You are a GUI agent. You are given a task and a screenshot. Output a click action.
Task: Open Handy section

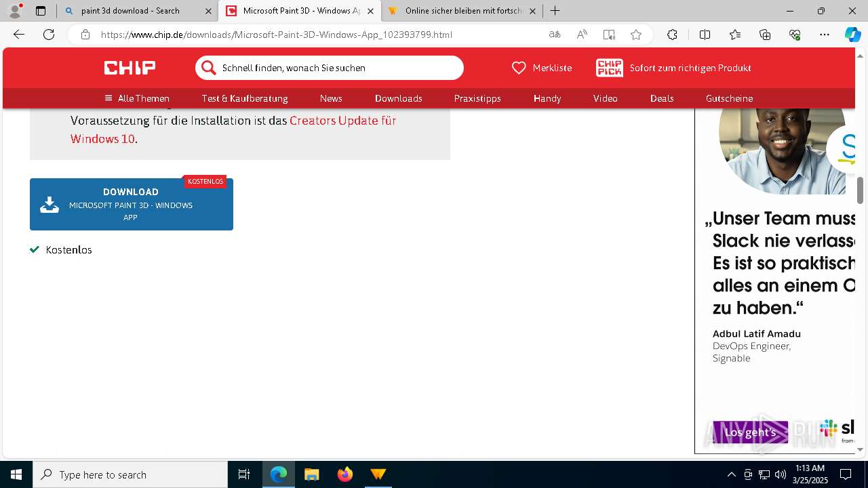547,98
